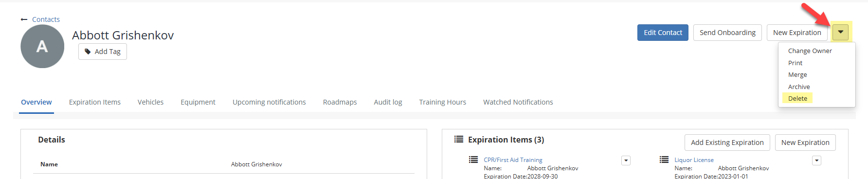
Task: Open the Watched Notifications tab
Action: [518, 102]
